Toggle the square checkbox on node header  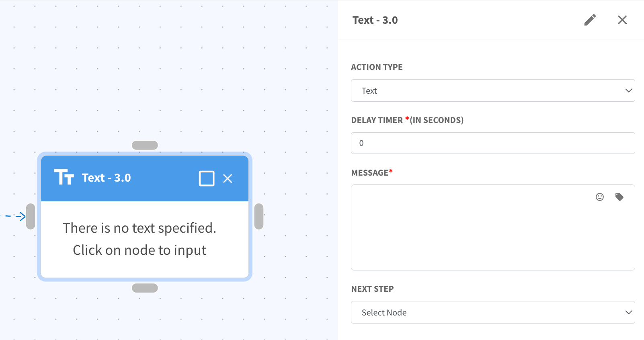pyautogui.click(x=207, y=178)
